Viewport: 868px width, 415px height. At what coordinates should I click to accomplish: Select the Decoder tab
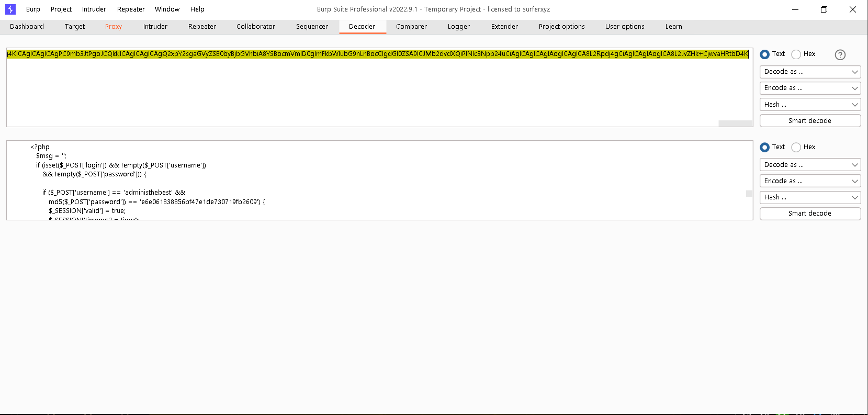[x=362, y=27]
